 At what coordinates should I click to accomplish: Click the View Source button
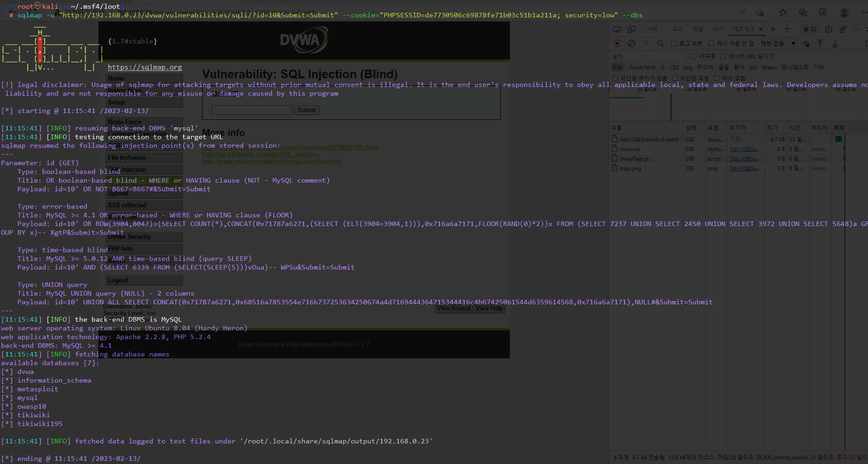tap(454, 308)
